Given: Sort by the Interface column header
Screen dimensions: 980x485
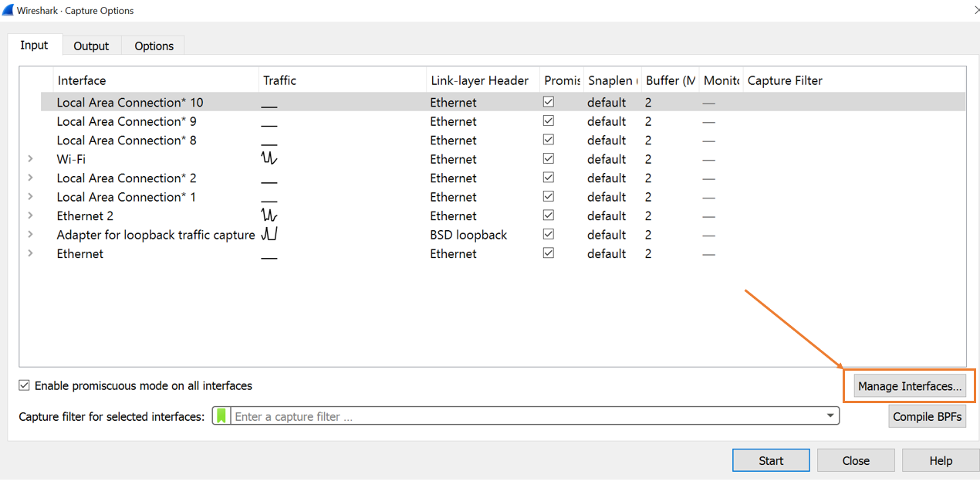Looking at the screenshot, I should point(157,80).
